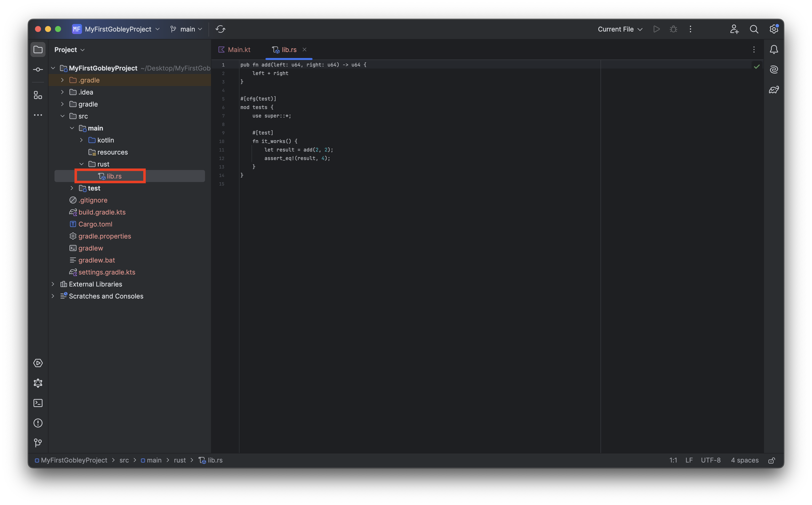The image size is (812, 505).
Task: Open the Commit tool window icon
Action: (38, 69)
